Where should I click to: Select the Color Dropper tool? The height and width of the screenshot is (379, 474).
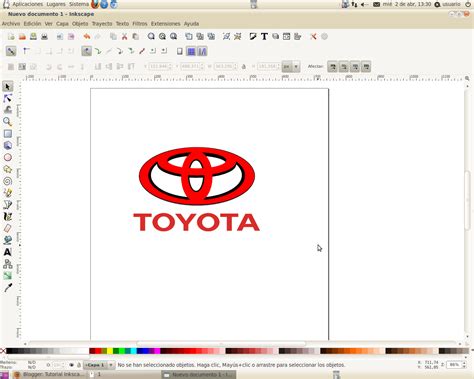[8, 287]
